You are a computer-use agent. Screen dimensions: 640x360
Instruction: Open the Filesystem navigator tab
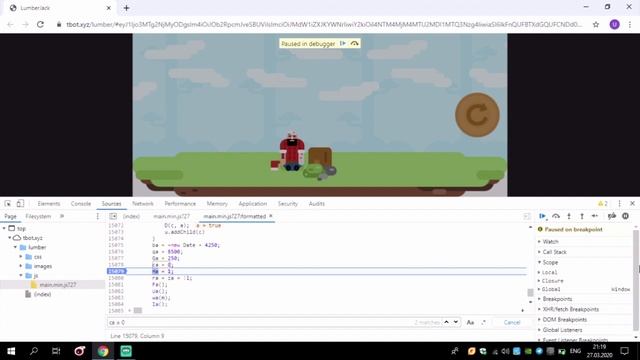[38, 216]
